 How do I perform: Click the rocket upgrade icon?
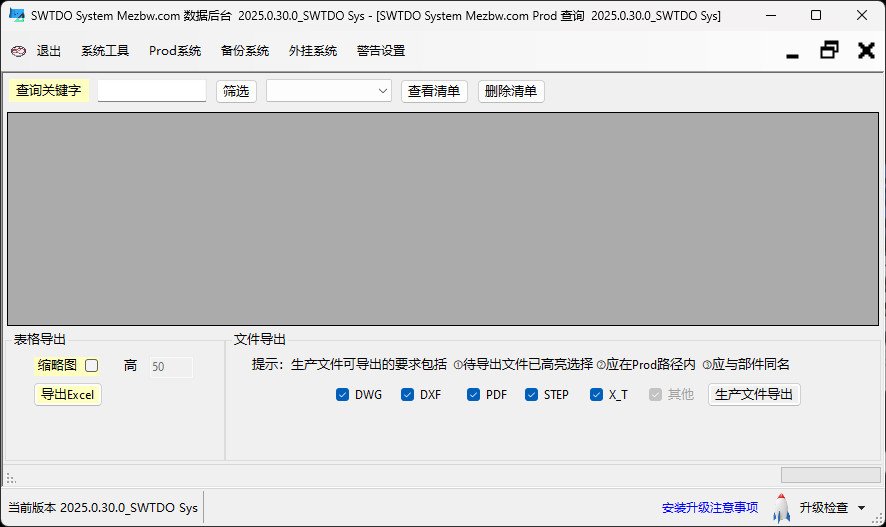781,508
